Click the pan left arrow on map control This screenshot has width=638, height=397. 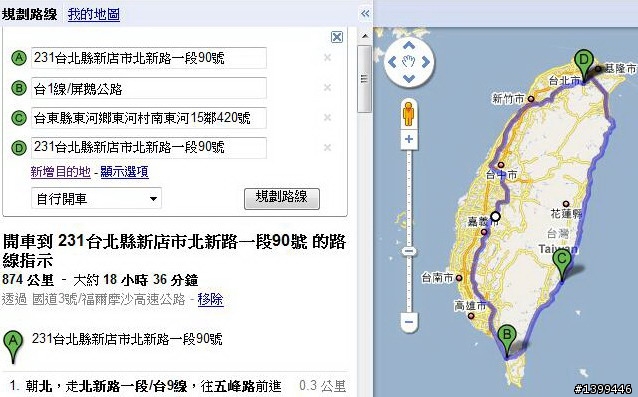pyautogui.click(x=392, y=62)
